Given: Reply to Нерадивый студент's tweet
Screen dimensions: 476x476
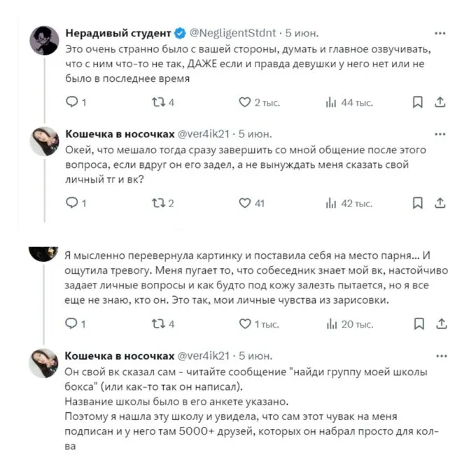Looking at the screenshot, I should pos(71,103).
